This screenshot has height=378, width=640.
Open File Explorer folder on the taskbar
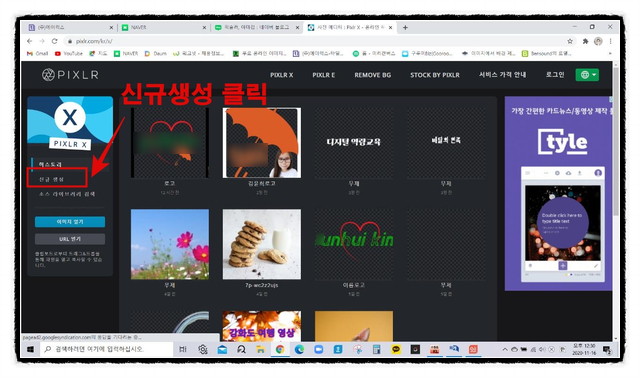point(260,349)
